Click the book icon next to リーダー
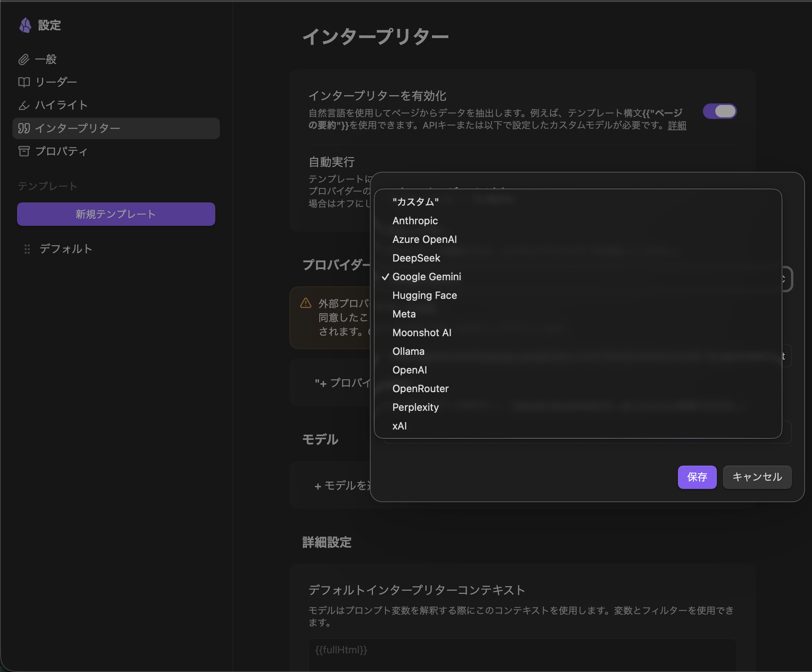The height and width of the screenshot is (672, 812). (24, 82)
